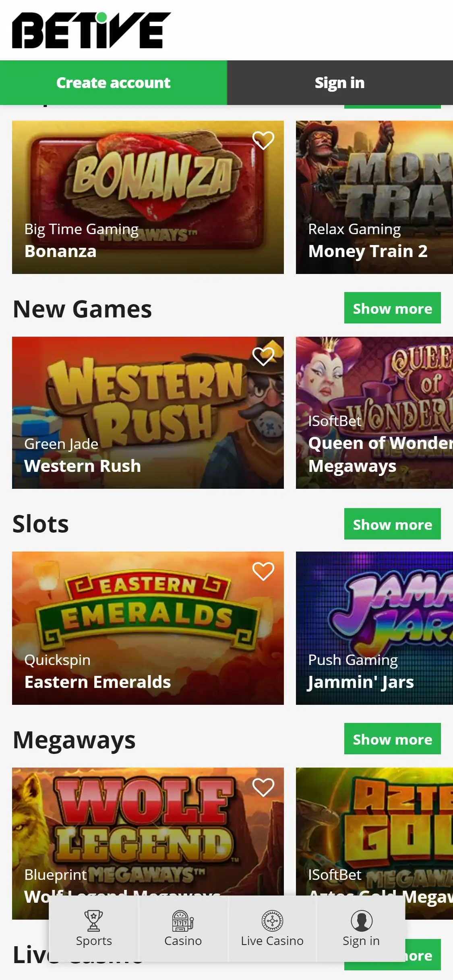Mark Wolf Legend Megaways as favorite
453x980 pixels.
coord(263,787)
